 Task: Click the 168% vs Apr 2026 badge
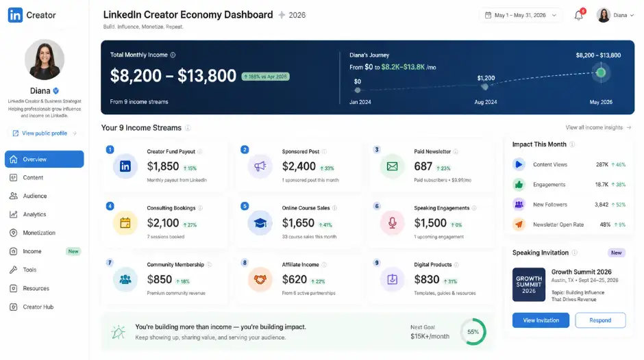click(x=265, y=77)
